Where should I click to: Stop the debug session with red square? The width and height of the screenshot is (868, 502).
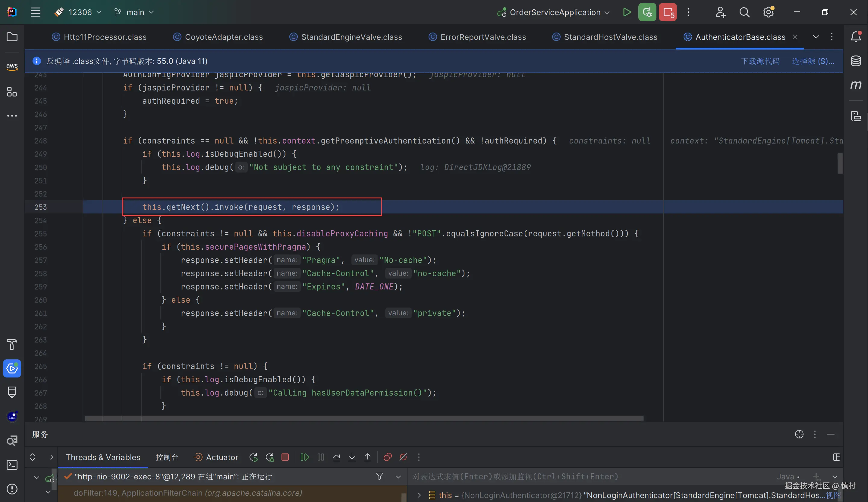[285, 457]
